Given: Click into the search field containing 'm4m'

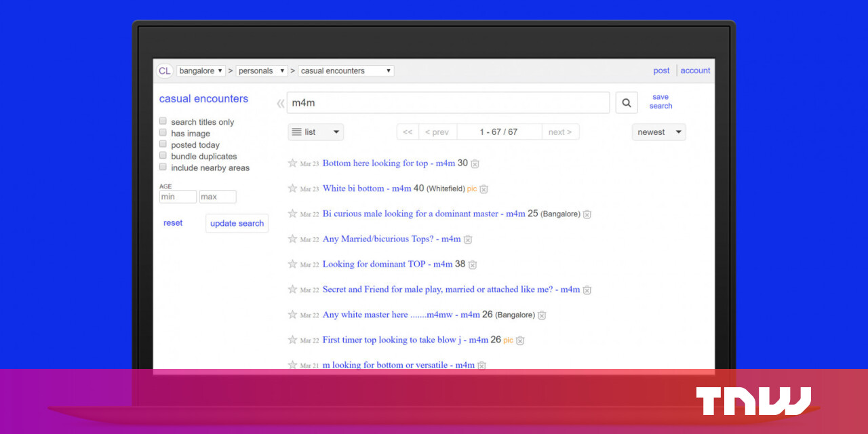Looking at the screenshot, I should [x=448, y=103].
